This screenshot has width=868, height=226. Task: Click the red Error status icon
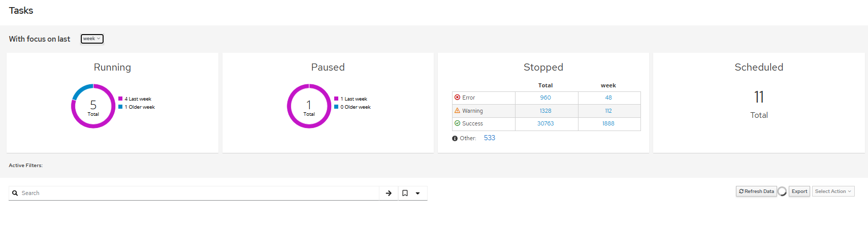pyautogui.click(x=457, y=98)
